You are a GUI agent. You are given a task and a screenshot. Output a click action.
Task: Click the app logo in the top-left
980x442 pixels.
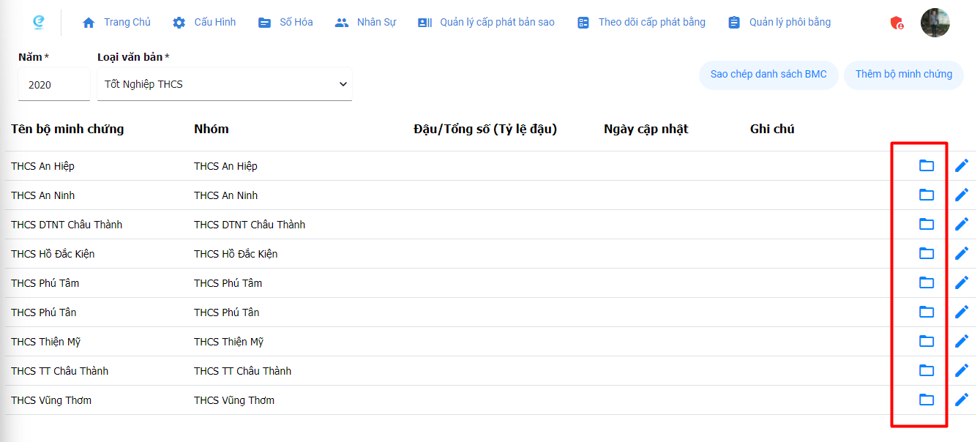(x=39, y=23)
